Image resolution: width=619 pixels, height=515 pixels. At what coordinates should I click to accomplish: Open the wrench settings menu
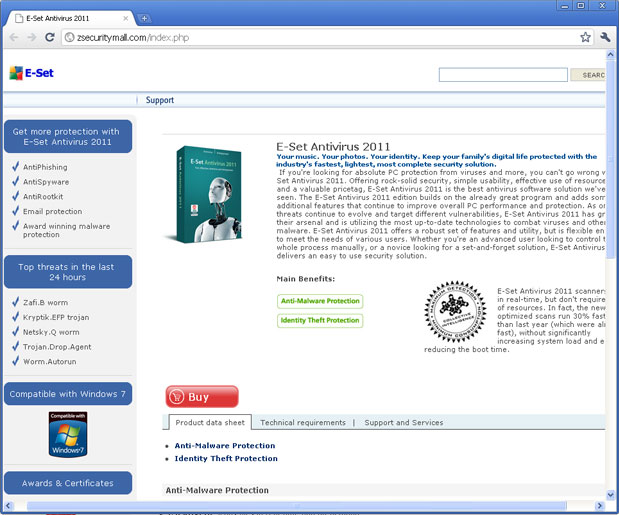point(605,37)
